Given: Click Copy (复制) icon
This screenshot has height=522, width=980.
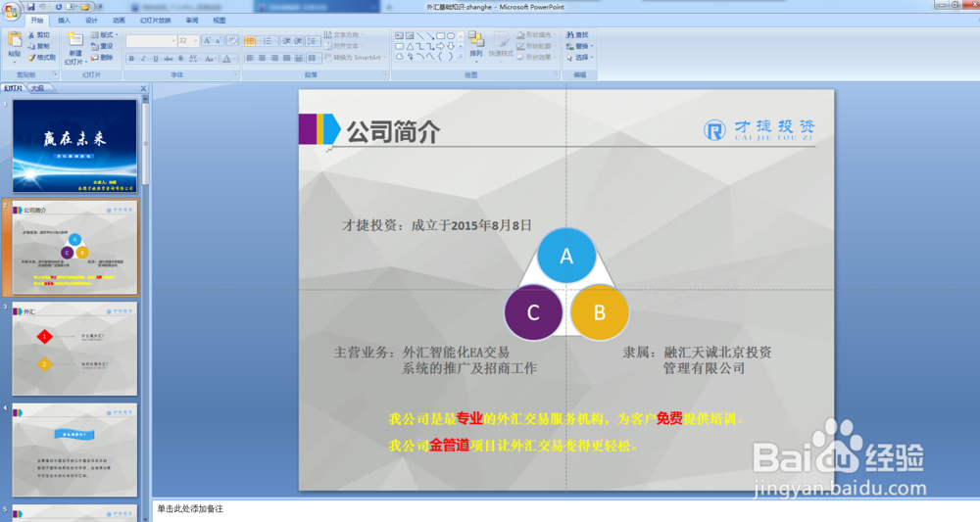Looking at the screenshot, I should (x=31, y=46).
